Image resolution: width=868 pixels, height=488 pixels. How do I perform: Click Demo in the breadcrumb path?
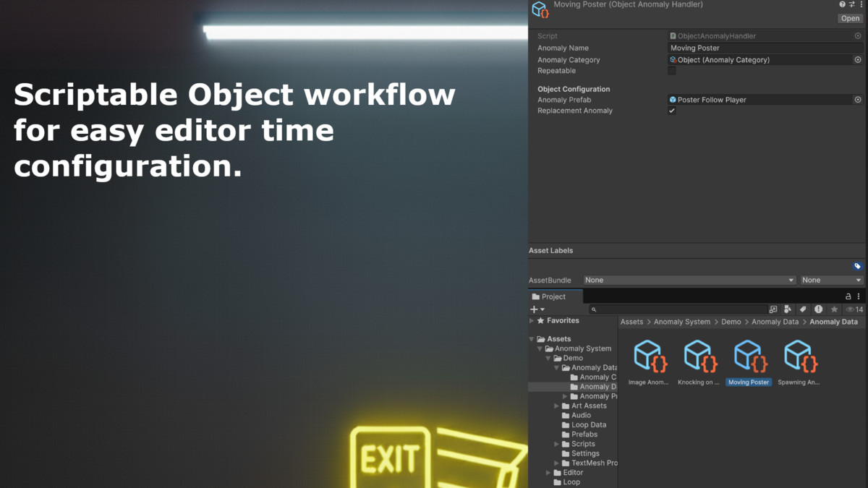731,322
